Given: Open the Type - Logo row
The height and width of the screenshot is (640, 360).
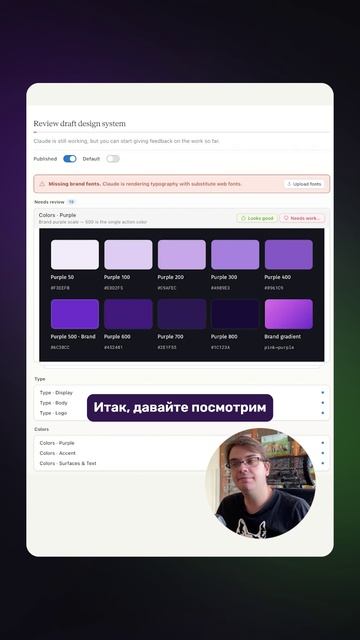Looking at the screenshot, I should (x=182, y=413).
